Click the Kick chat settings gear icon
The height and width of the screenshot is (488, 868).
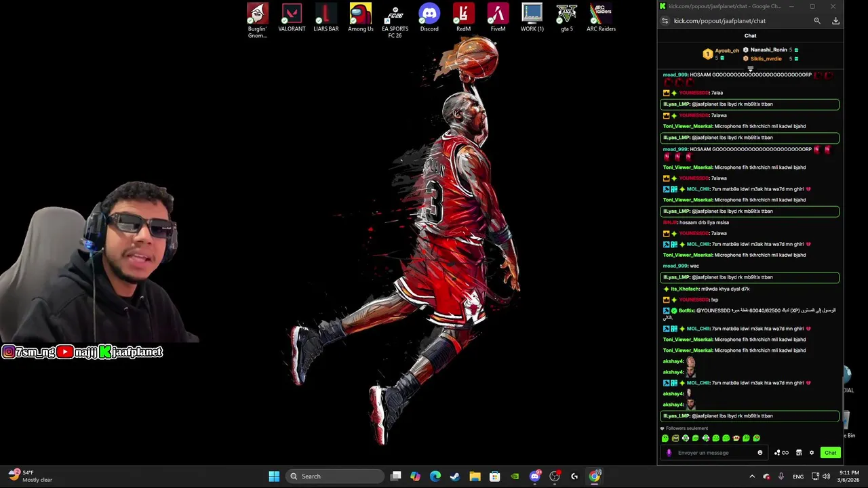811,453
